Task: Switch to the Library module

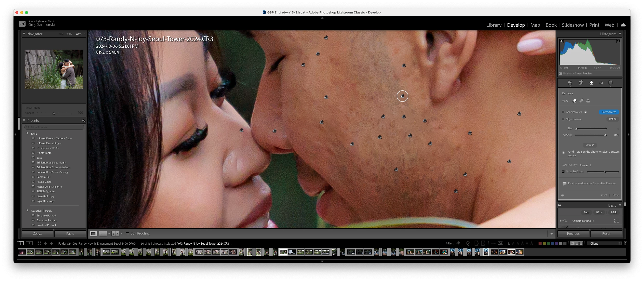Action: [x=494, y=25]
